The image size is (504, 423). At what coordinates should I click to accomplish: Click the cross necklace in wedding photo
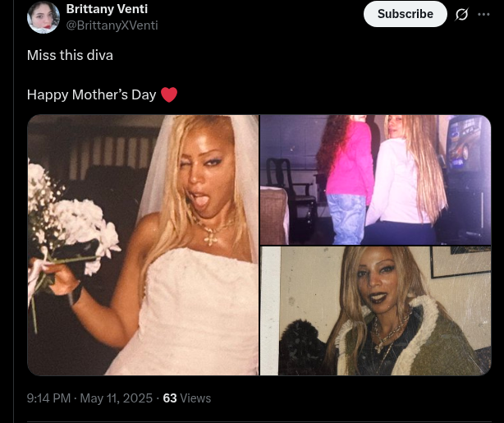coord(211,237)
